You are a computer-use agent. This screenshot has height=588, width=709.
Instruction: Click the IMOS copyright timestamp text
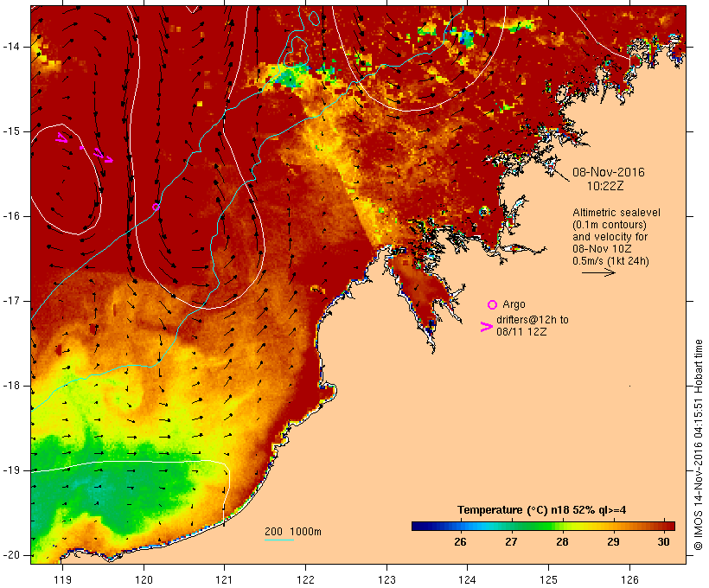pos(698,444)
